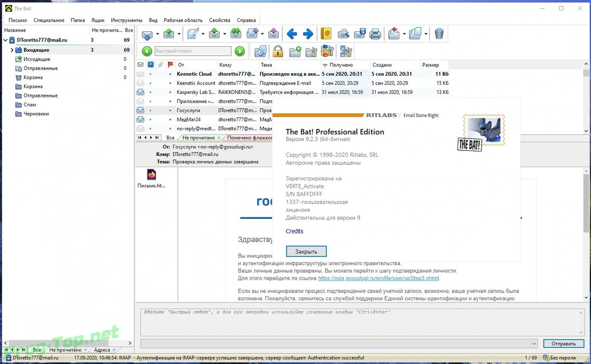Viewport: 591px width, 364px height.
Task: Switch to the Помечено флажком message tab
Action: coord(248,138)
